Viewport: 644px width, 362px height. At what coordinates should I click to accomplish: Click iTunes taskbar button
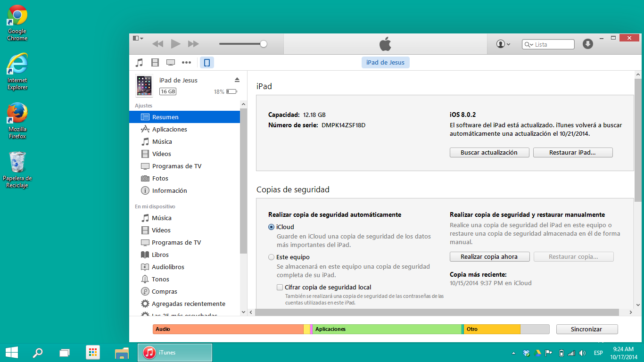(175, 352)
